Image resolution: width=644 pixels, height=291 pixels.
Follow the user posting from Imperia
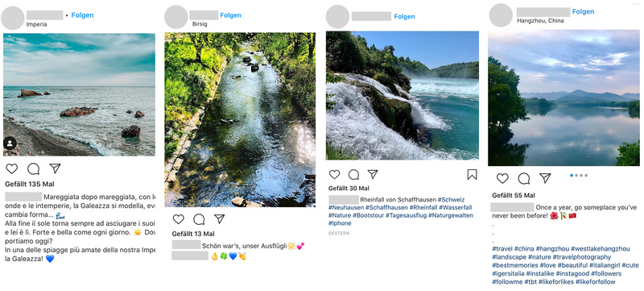83,15
